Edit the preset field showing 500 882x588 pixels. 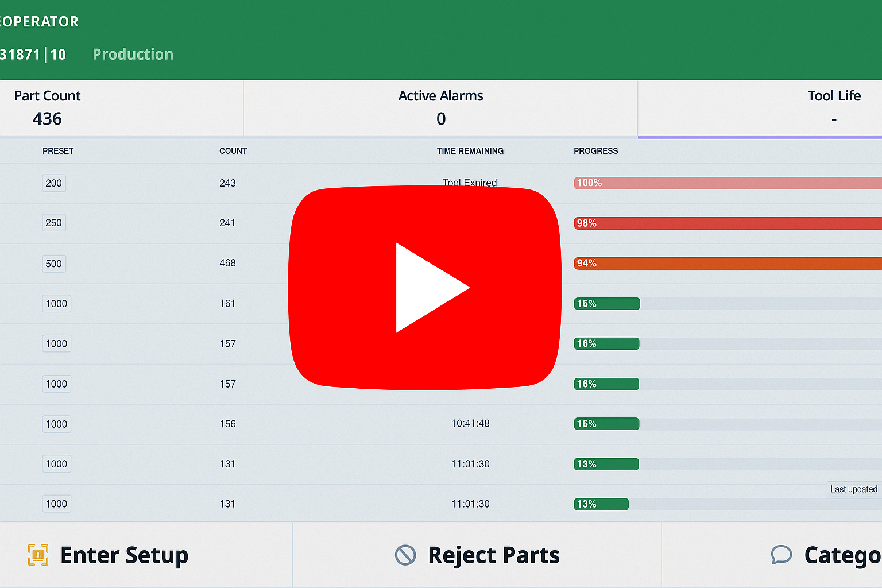(x=54, y=264)
